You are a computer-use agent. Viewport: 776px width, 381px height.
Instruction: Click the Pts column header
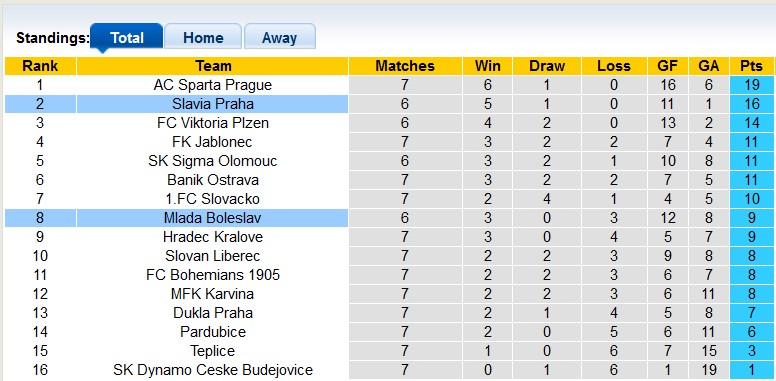(752, 66)
